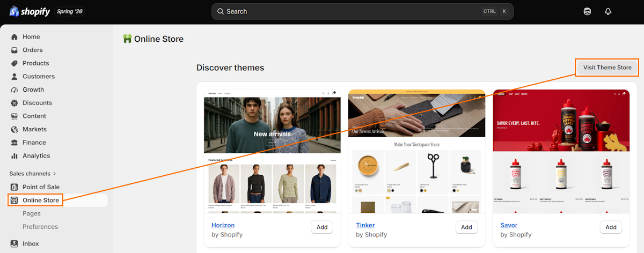Click the search magnifier icon
Viewport: 644px width, 253px height.
pos(220,11)
